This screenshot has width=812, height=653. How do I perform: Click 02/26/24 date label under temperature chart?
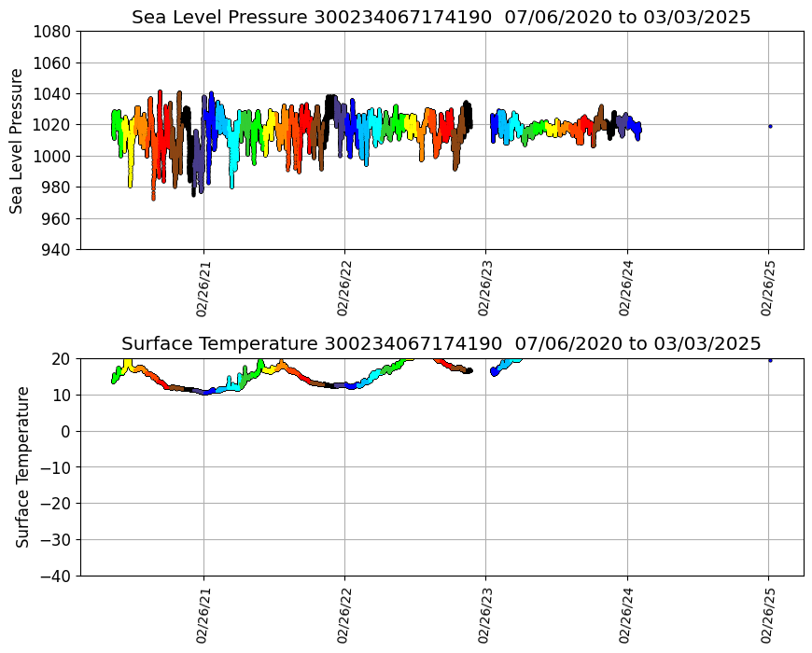pos(626,615)
